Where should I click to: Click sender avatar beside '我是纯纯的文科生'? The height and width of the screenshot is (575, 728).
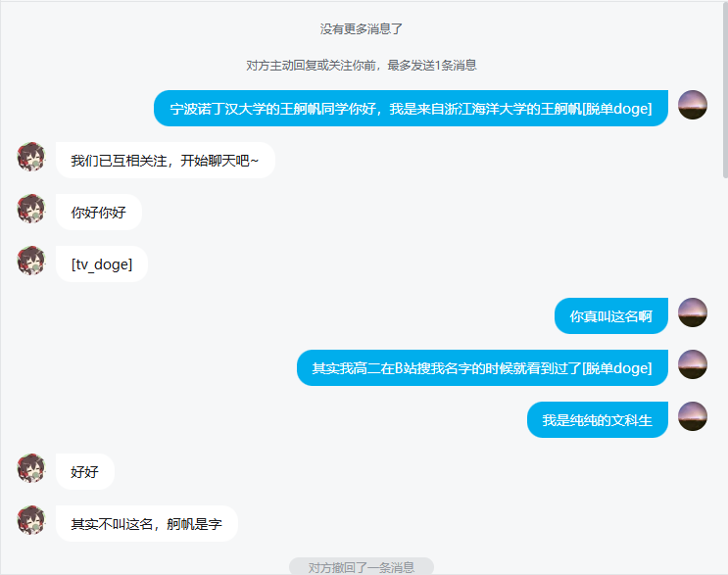[693, 416]
